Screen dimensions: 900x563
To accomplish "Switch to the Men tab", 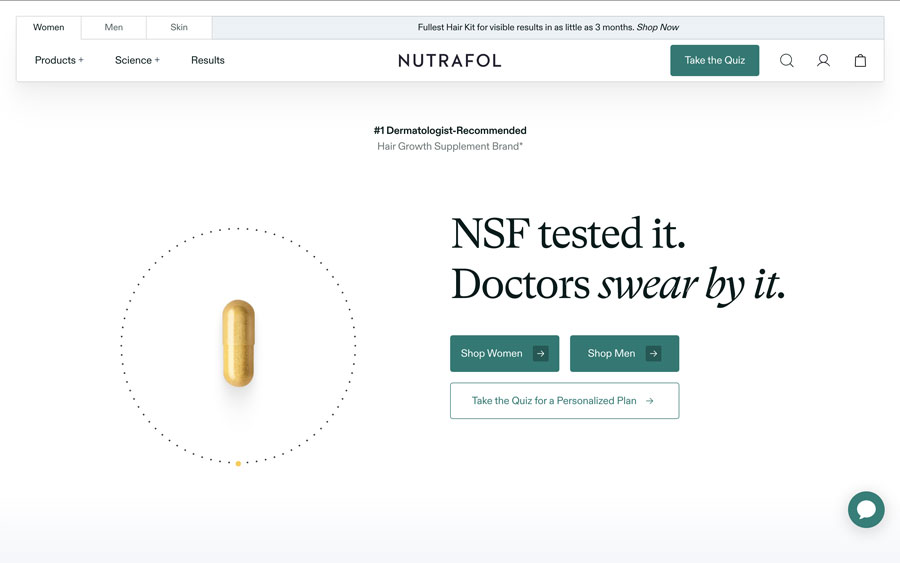I will (114, 28).
